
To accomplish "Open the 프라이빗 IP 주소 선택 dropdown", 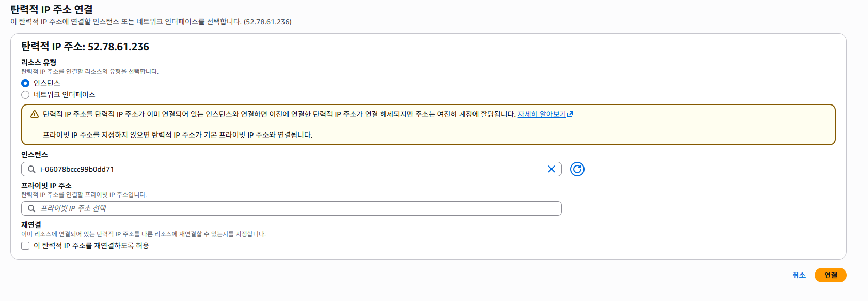I will pos(289,208).
